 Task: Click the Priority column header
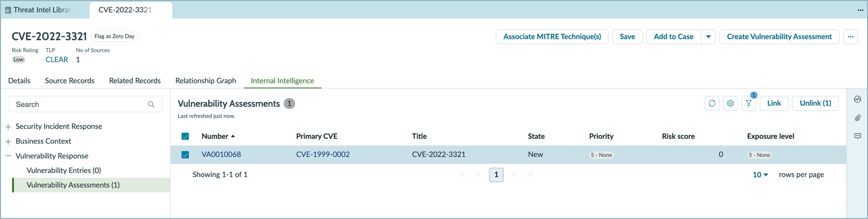601,136
